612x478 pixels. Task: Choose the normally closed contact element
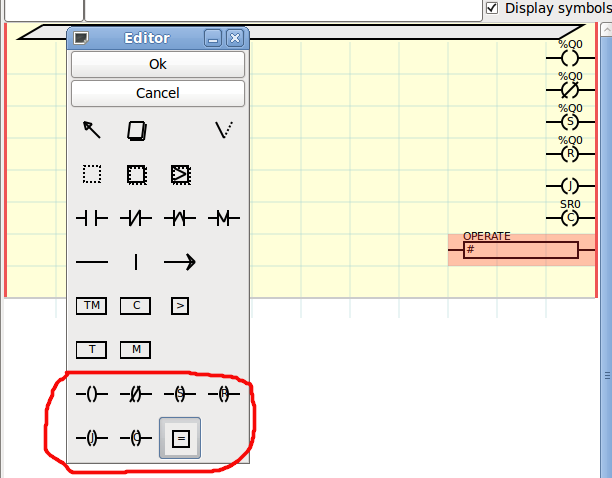136,218
